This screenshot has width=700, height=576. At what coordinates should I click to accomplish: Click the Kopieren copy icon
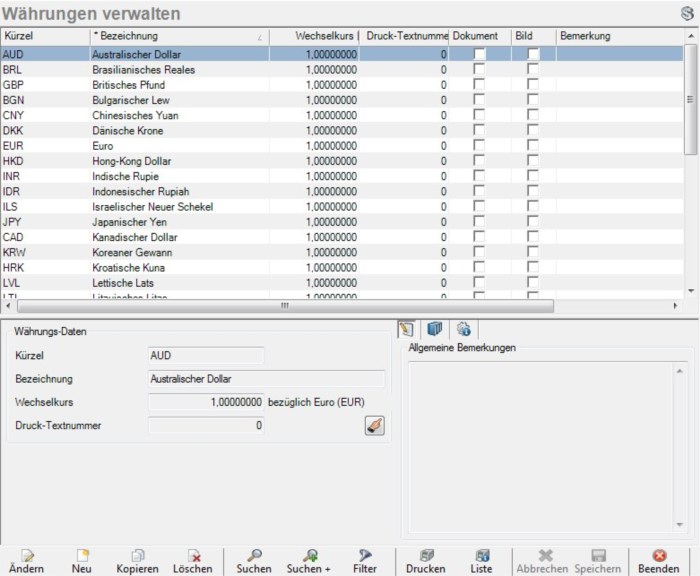pos(138,555)
